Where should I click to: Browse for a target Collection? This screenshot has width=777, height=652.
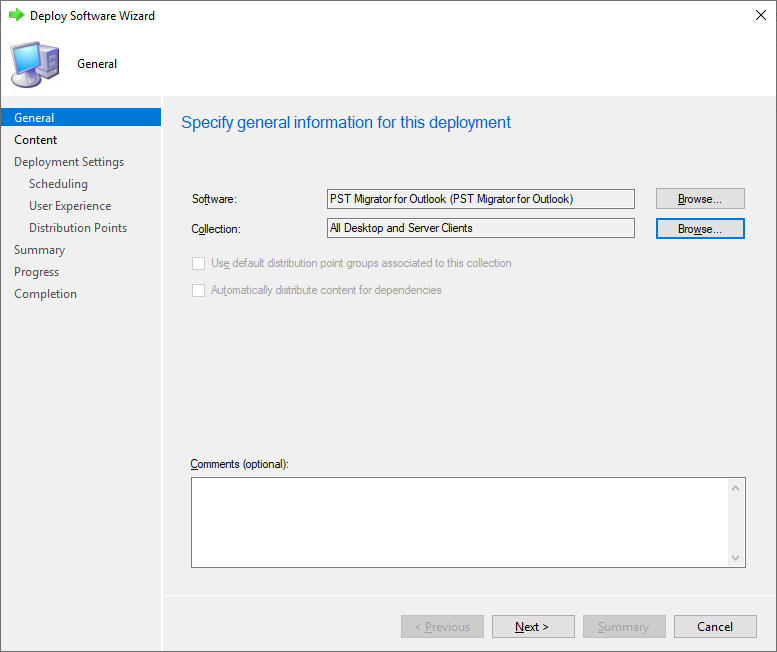tap(700, 229)
